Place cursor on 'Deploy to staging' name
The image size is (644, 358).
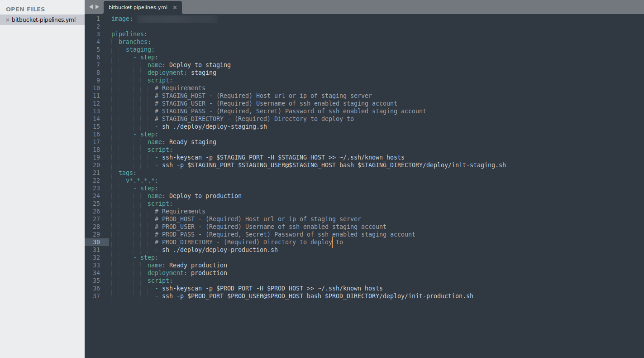coord(200,65)
